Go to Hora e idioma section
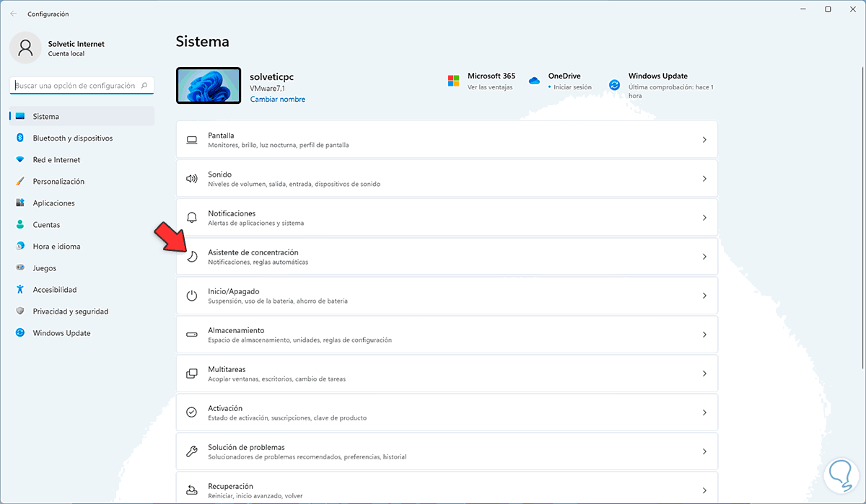866x504 pixels. coord(56,247)
